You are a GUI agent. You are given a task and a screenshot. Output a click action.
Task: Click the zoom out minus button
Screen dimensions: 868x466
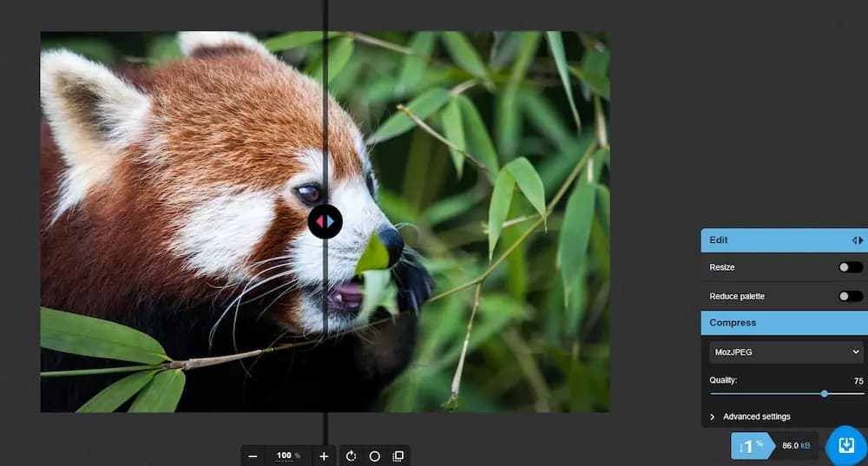tap(253, 456)
